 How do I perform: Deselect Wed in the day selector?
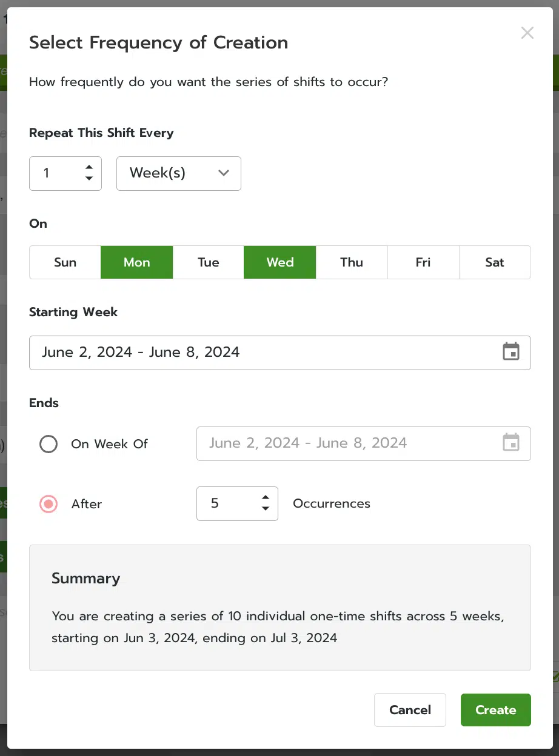280,262
